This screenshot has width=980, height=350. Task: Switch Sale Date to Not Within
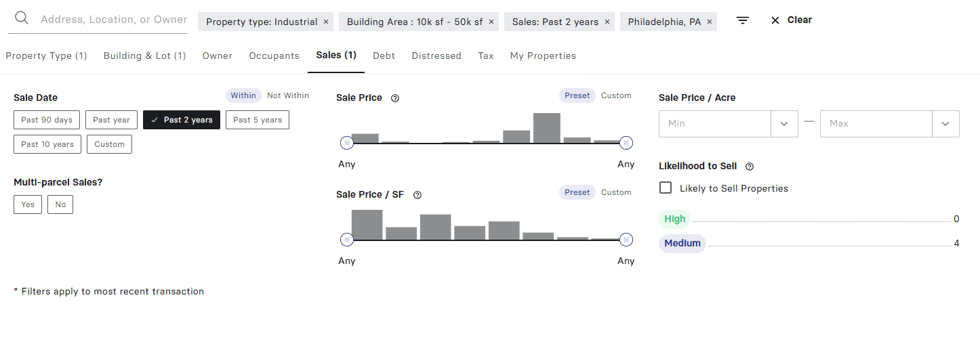pyautogui.click(x=287, y=95)
